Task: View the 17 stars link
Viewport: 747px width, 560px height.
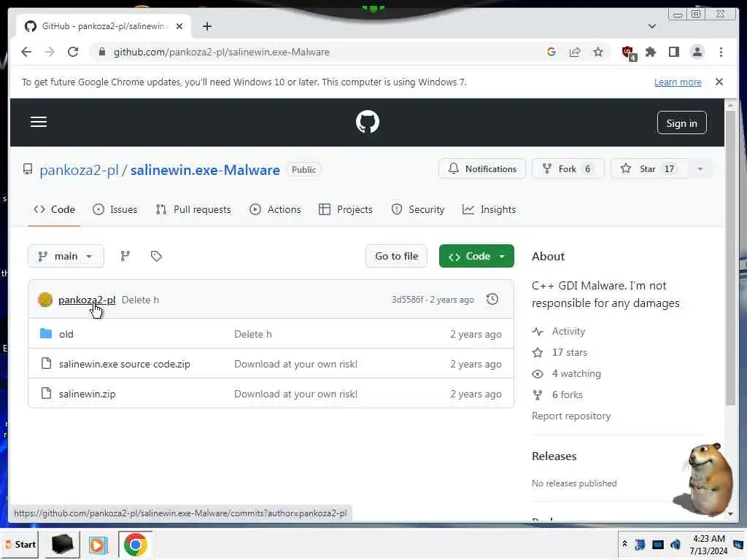Action: 569,352
